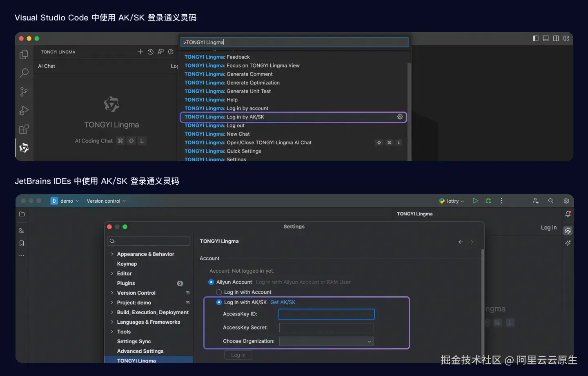Select Plugins in Settings tree
Screen dimensions: 588x376
pos(126,283)
